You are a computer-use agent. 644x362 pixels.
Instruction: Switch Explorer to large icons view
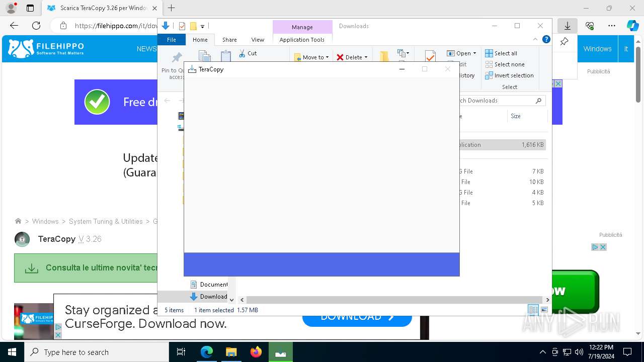(x=544, y=310)
